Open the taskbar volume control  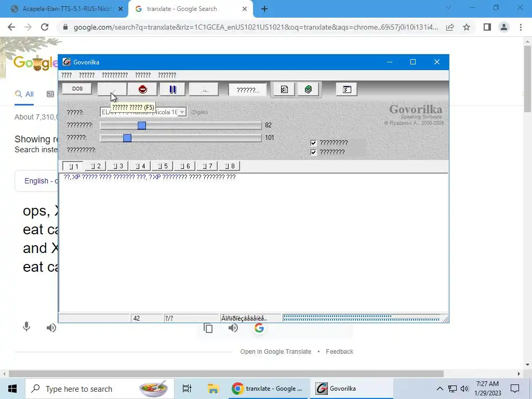point(464,389)
